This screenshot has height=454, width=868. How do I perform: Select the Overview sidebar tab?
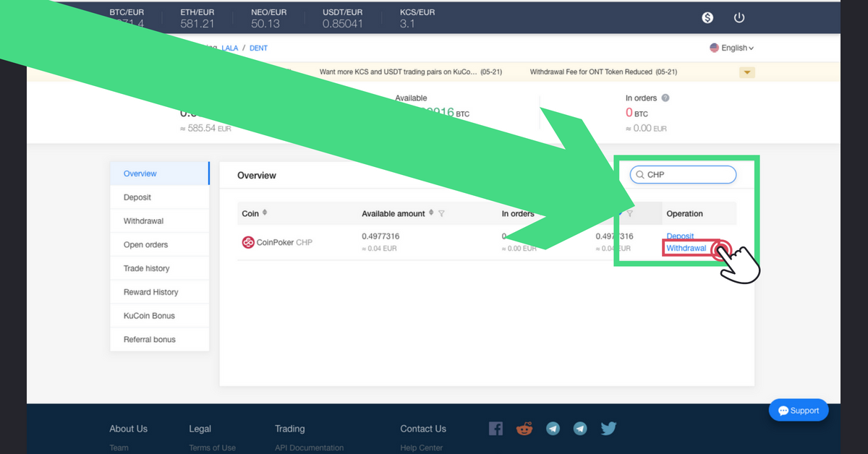pyautogui.click(x=159, y=174)
